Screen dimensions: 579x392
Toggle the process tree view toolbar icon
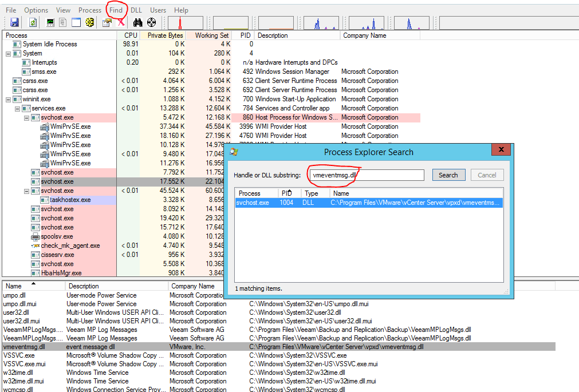(x=63, y=22)
